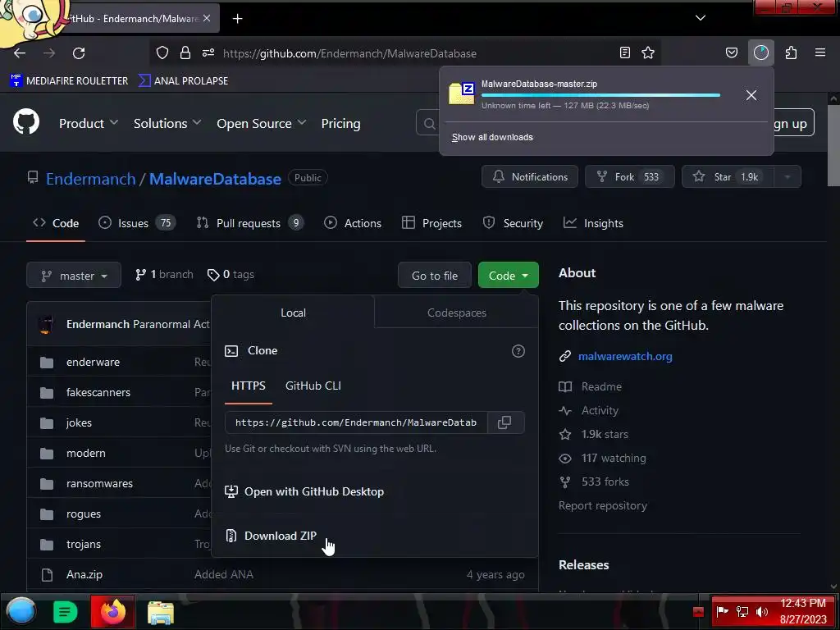Toggle the green Code dropdown button

click(508, 276)
